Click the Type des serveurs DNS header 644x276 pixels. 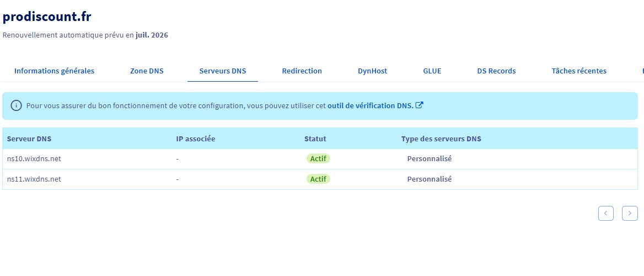pyautogui.click(x=441, y=139)
